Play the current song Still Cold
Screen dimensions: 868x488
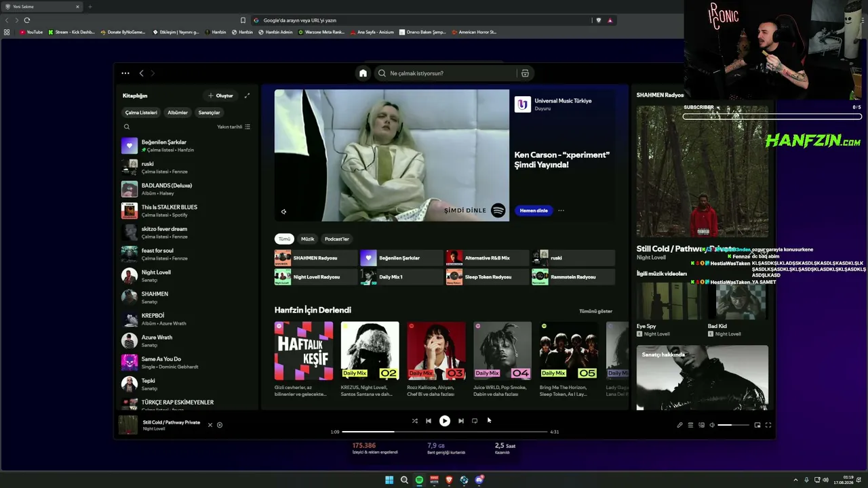(x=445, y=421)
